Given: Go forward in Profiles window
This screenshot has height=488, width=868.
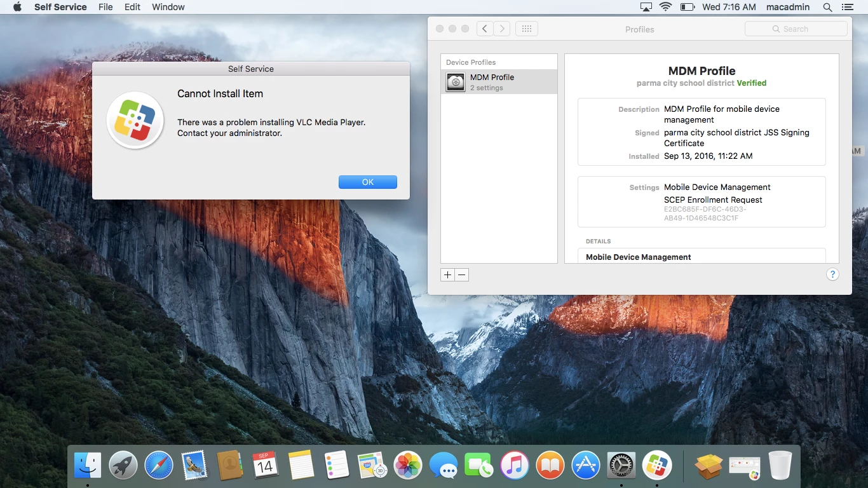Looking at the screenshot, I should pos(502,29).
